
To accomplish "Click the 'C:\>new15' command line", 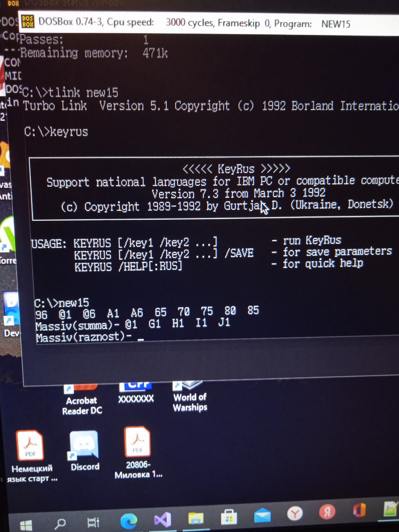I will pyautogui.click(x=62, y=303).
